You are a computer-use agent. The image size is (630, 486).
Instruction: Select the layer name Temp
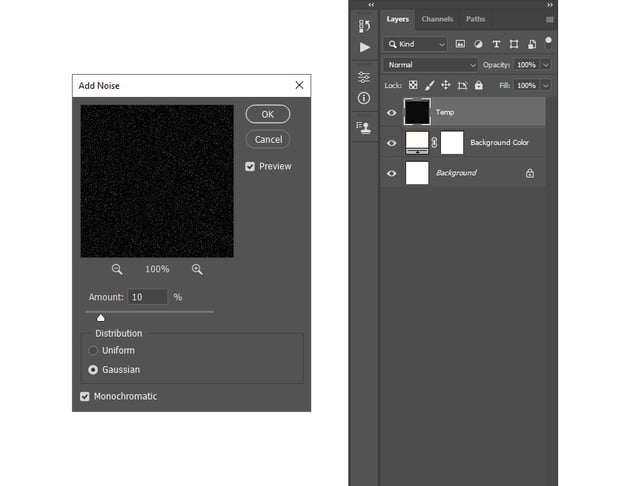[445, 112]
